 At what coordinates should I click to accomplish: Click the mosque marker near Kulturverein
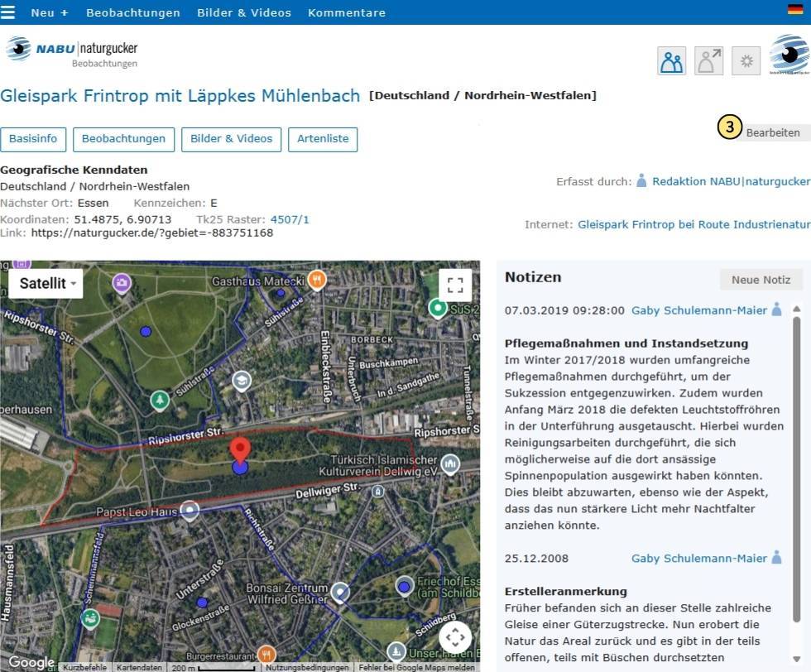(x=450, y=463)
